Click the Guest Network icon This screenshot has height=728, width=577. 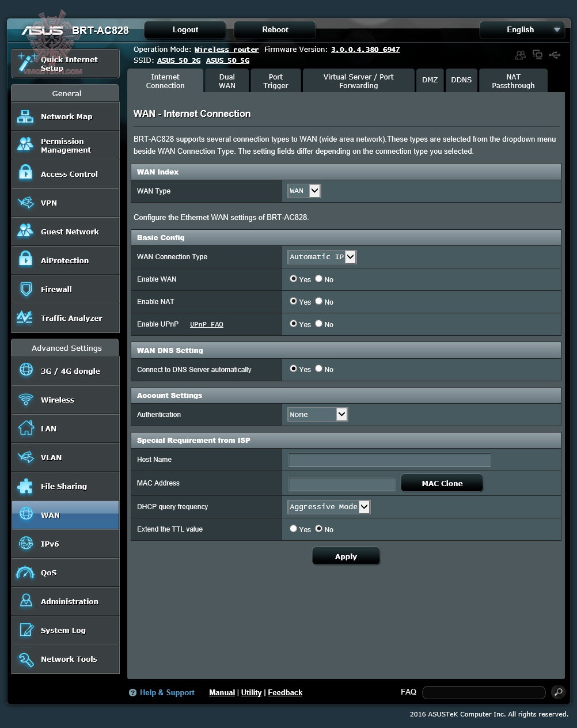(25, 232)
